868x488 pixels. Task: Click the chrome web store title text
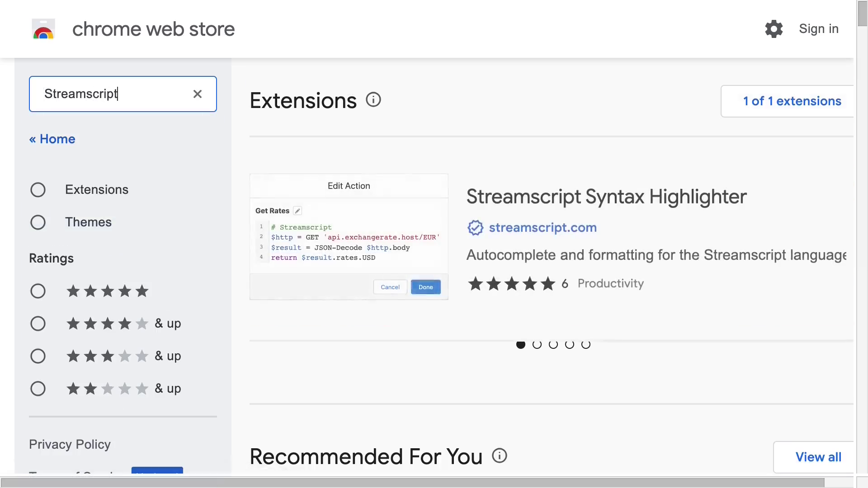154,29
